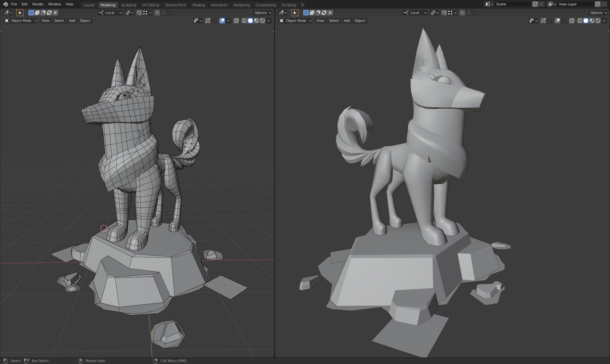Toggle proportional editing in the header
Image resolution: width=610 pixels, height=364 pixels.
pos(157,13)
